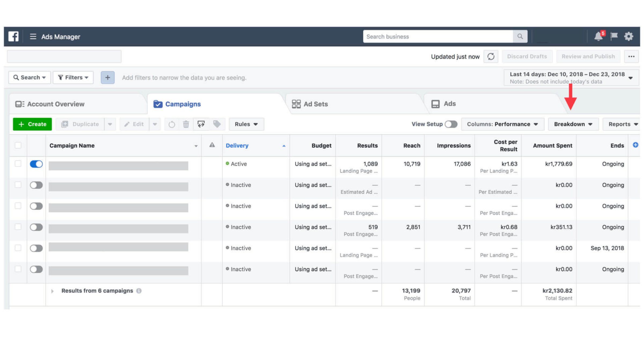Open the hamburger menu next to Ads Manager

coord(33,36)
